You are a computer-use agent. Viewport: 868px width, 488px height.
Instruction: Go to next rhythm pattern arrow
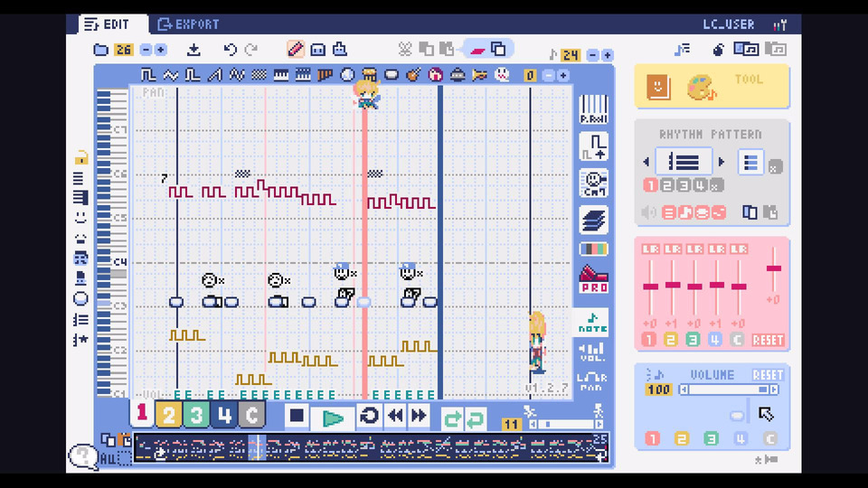coord(722,162)
